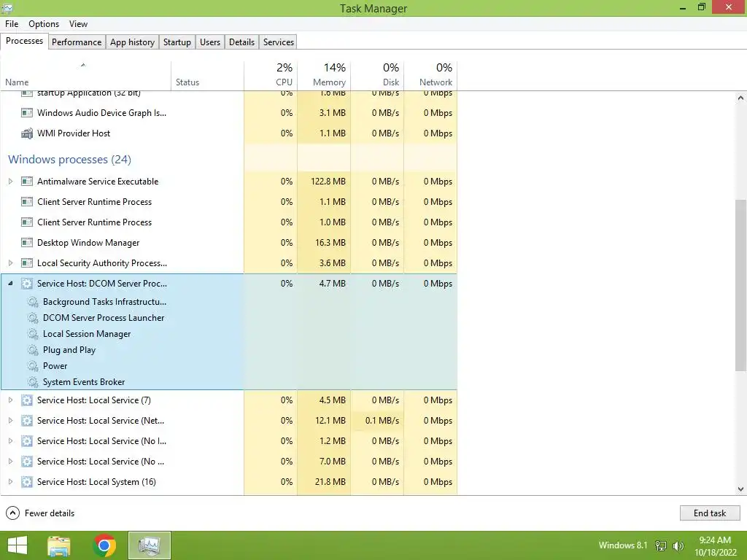Sort by the Status column header
The height and width of the screenshot is (560, 747).
tap(207, 76)
